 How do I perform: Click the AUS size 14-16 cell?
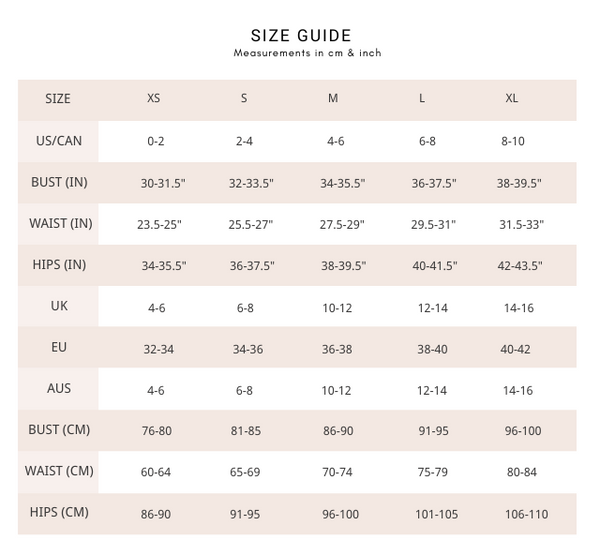pyautogui.click(x=519, y=390)
